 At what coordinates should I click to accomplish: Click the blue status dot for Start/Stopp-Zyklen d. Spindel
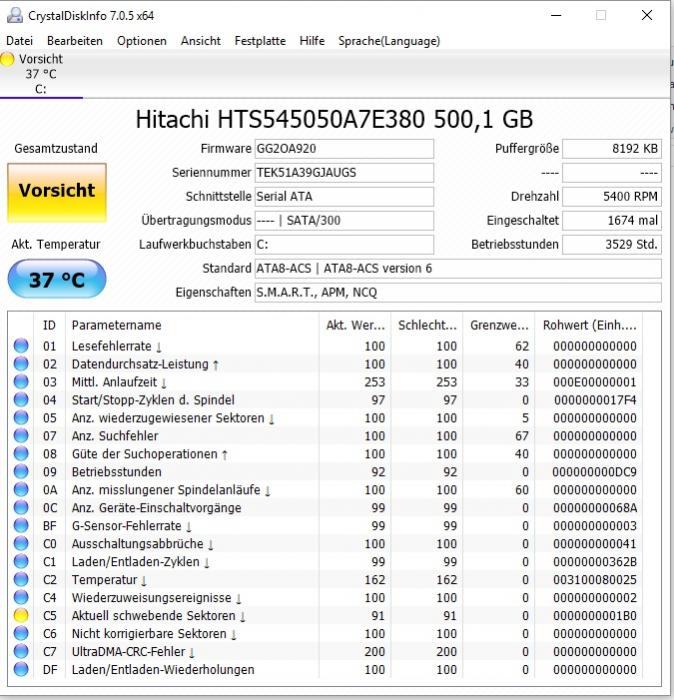(x=21, y=400)
